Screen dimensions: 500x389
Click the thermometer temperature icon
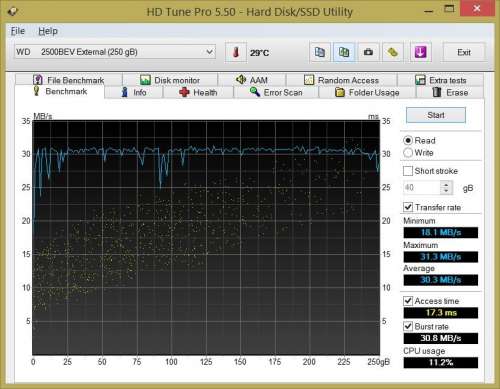pos(236,52)
